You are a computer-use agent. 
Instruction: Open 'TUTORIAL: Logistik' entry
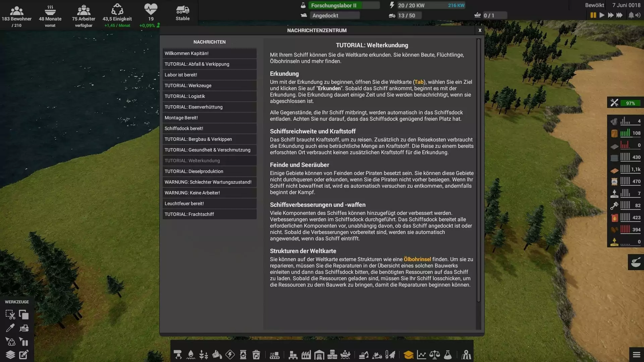[x=210, y=96]
